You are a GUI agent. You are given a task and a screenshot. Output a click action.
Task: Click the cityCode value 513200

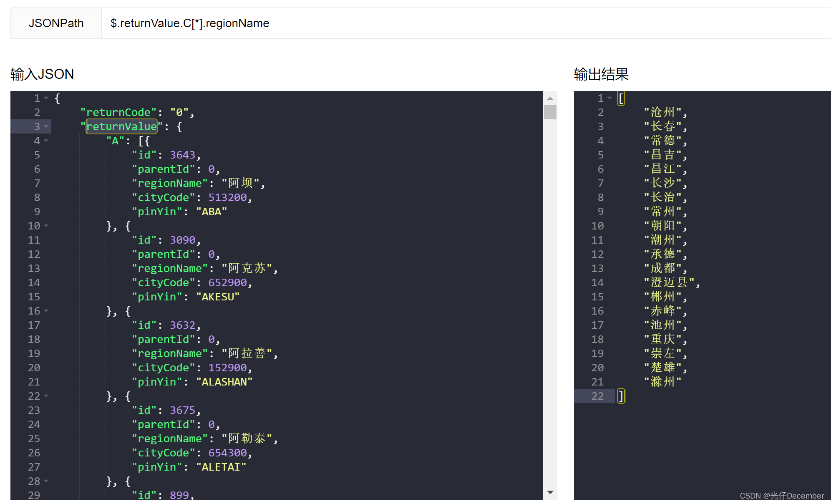[x=227, y=197]
